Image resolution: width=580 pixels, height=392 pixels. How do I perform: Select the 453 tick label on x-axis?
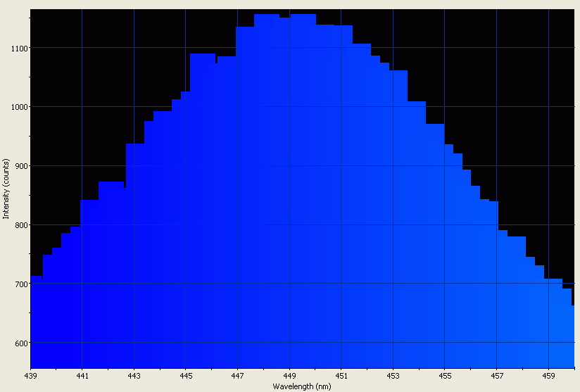click(393, 376)
